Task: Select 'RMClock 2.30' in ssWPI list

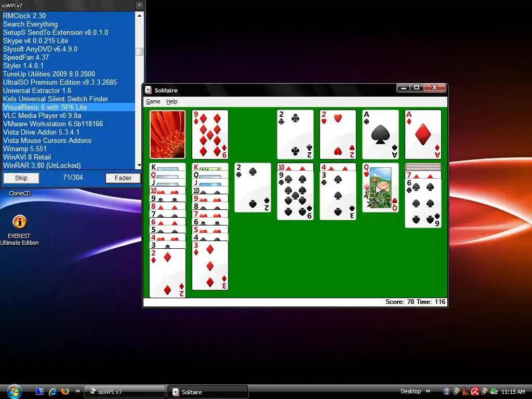Action: point(69,16)
